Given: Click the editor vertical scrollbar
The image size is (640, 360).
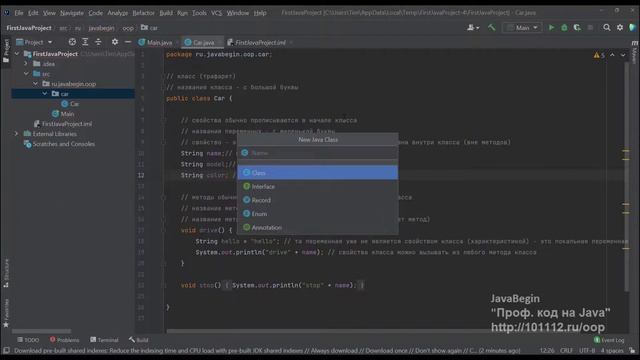Looking at the screenshot, I should [x=626, y=176].
